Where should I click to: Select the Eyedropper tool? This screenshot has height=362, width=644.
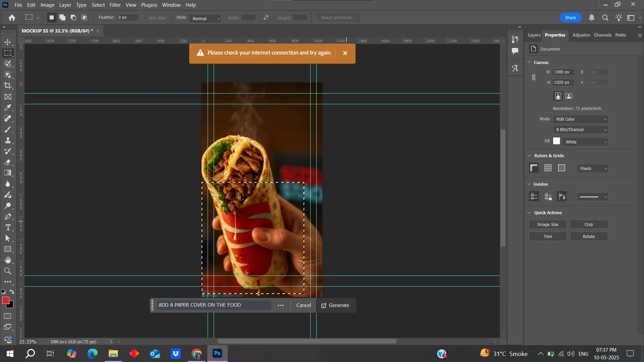(x=8, y=108)
